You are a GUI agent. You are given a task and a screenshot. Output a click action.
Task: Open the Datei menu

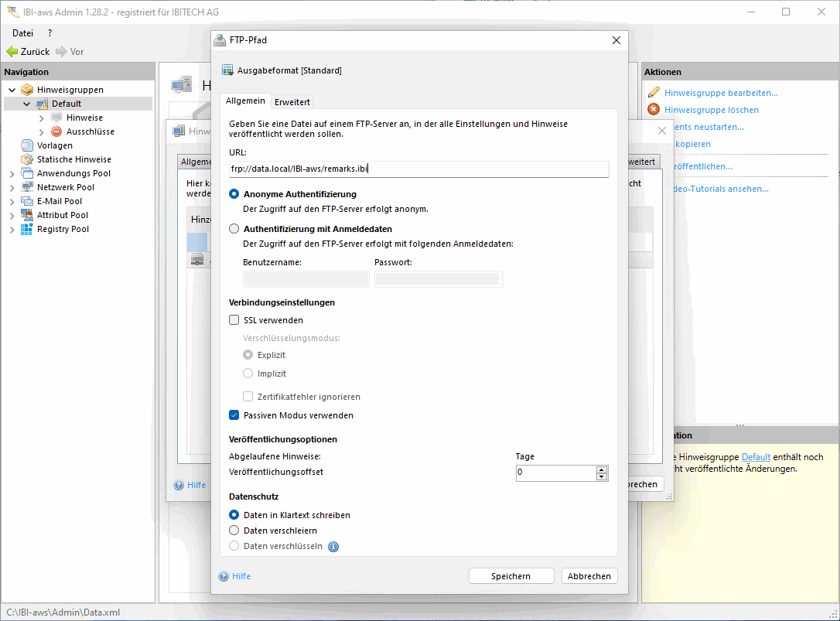point(23,33)
